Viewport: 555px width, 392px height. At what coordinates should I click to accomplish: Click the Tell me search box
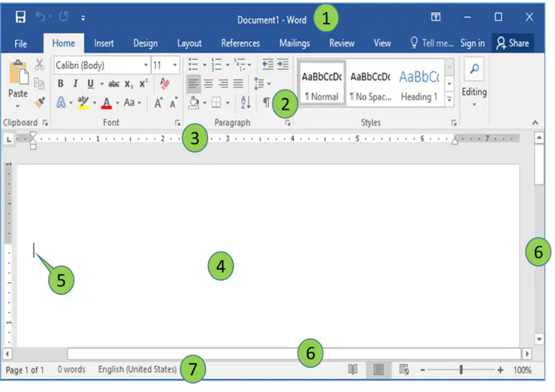(x=432, y=43)
